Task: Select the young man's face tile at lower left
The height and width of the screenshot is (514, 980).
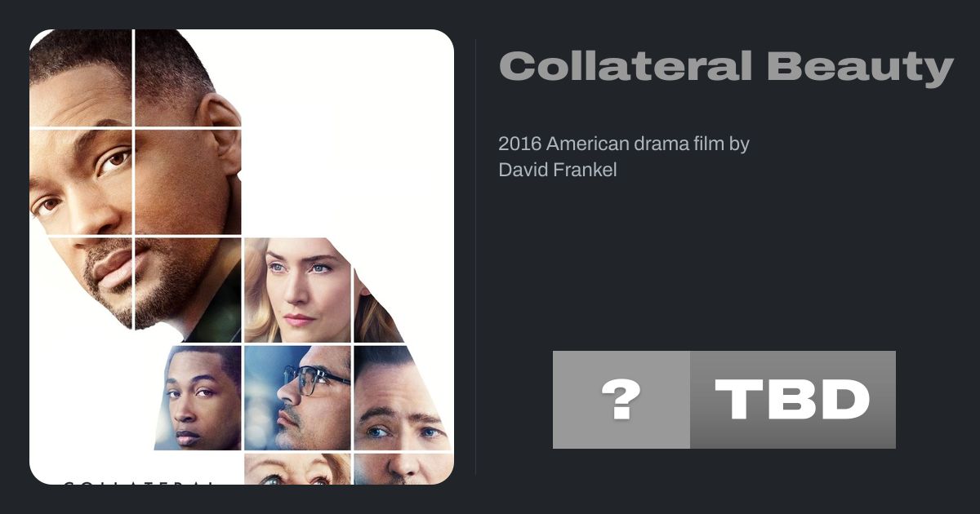Action: [198, 398]
